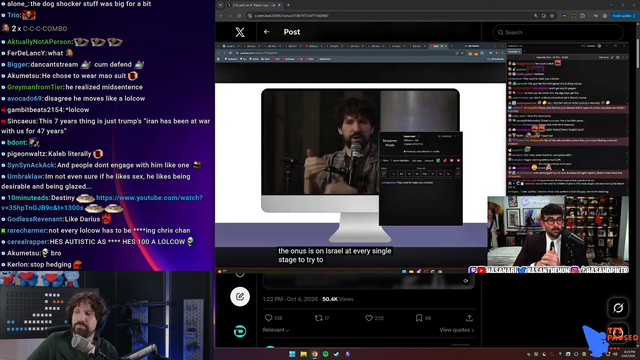Open the Grok floating button
Viewport: 640px width, 360px height.
(618, 308)
